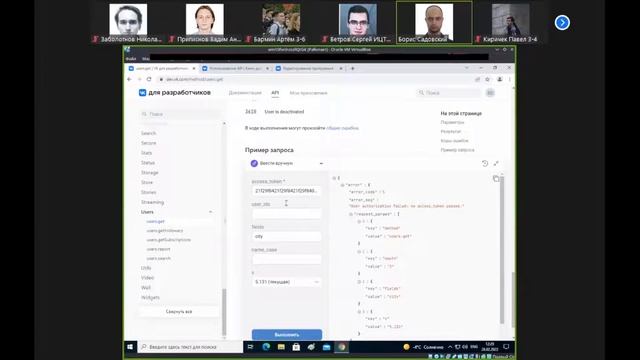Open Мои приложения nav item
Screen dimensions: 640x360
308,93
